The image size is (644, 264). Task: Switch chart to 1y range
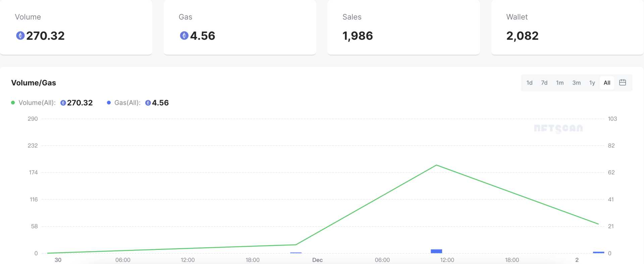tap(592, 83)
